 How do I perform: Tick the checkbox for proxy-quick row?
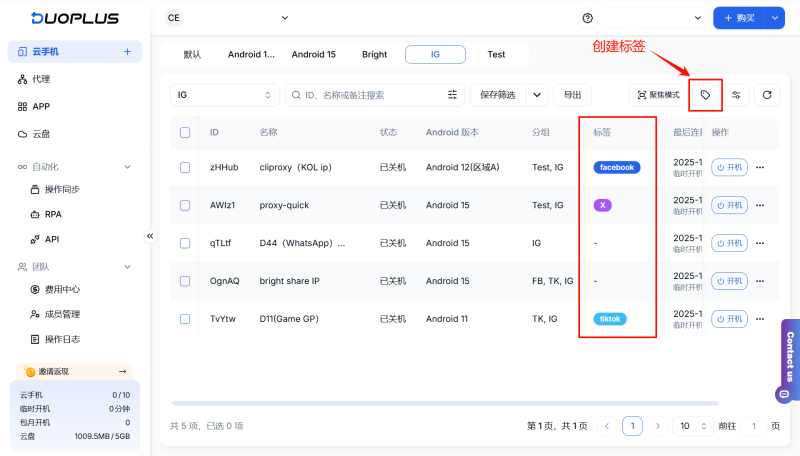pos(185,205)
